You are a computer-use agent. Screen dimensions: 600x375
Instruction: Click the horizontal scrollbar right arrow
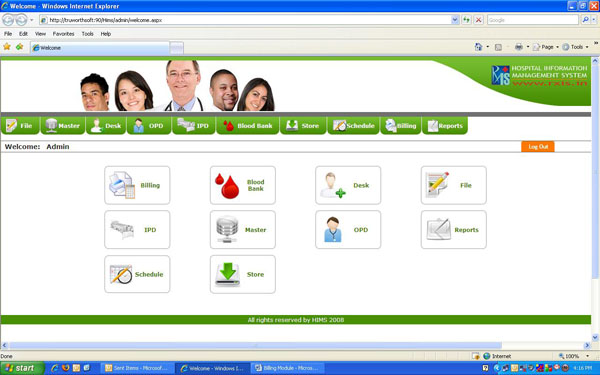(587, 345)
